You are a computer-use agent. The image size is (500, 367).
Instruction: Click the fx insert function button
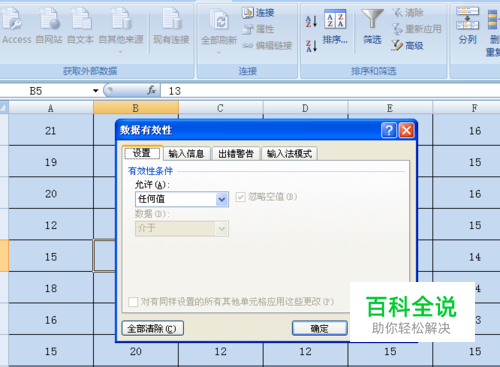(152, 90)
